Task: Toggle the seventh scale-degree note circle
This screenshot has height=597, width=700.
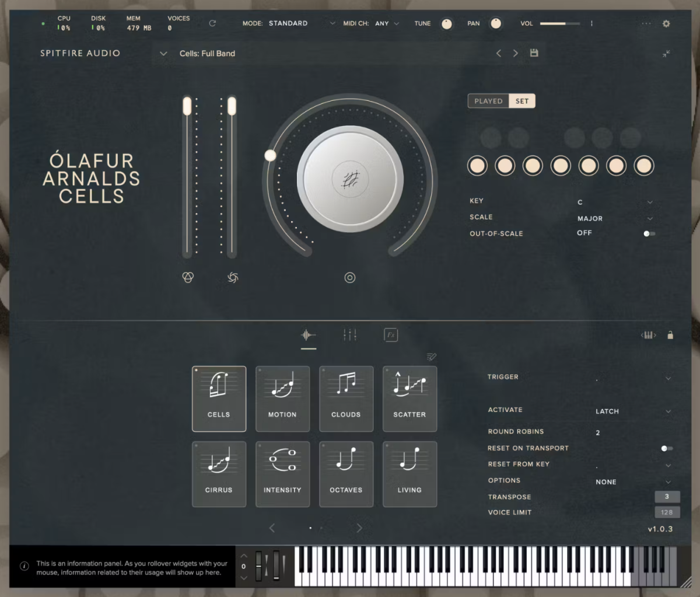Action: (x=644, y=166)
